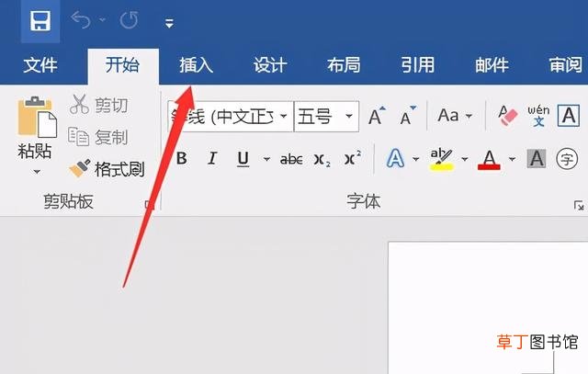Apply the yellow text highlight color
Viewport: 588px width, 374px height.
(441, 159)
